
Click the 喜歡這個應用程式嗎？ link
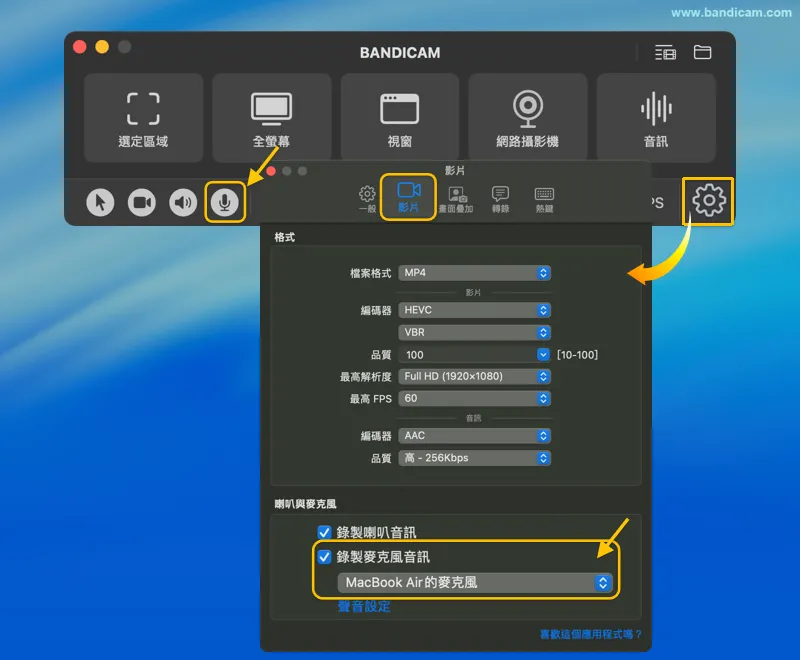click(x=590, y=634)
